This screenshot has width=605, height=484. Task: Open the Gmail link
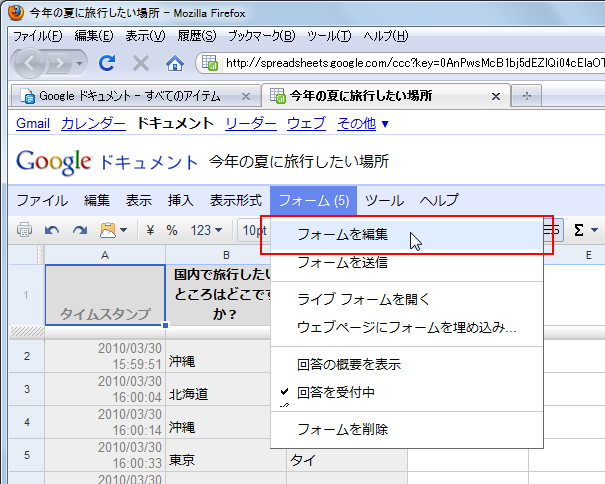pyautogui.click(x=33, y=124)
